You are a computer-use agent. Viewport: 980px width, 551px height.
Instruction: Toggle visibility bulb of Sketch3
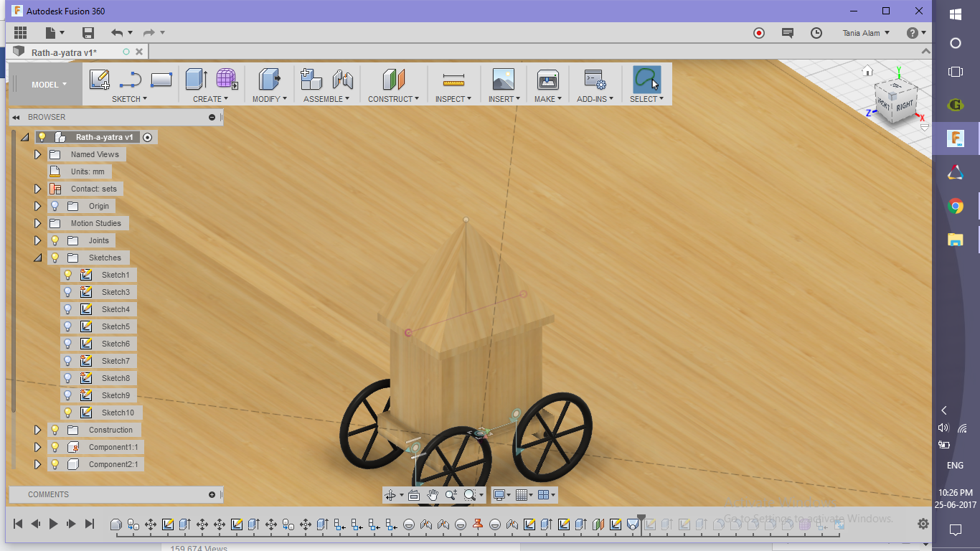[x=68, y=292]
